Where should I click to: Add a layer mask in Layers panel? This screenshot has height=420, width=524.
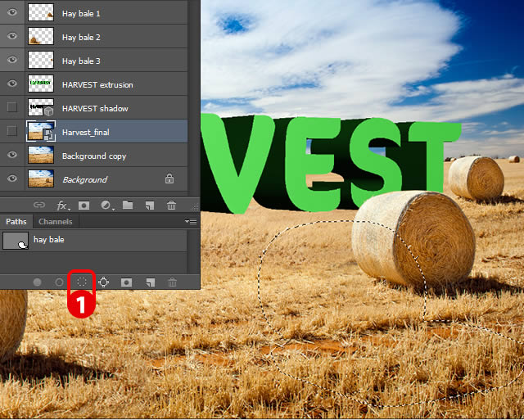click(84, 205)
